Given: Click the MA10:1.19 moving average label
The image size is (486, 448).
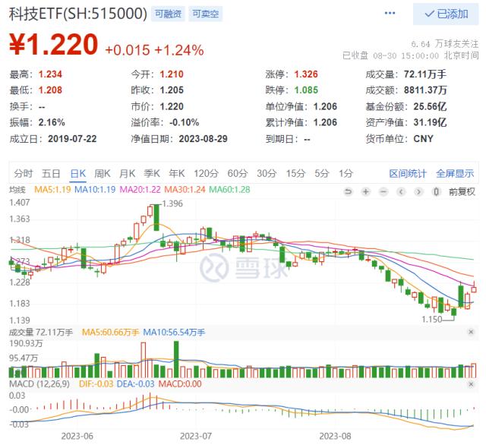Looking at the screenshot, I should point(95,190).
